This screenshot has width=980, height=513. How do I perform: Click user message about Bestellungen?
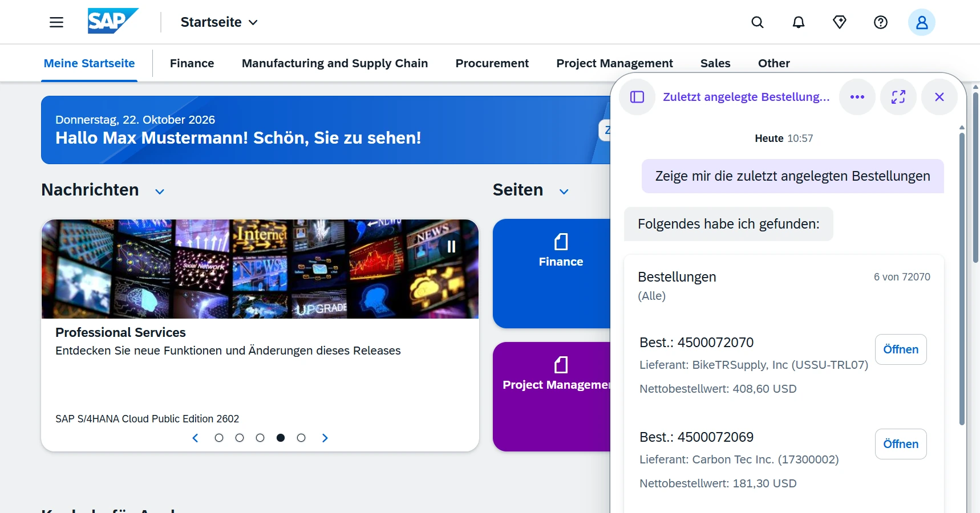click(x=793, y=176)
